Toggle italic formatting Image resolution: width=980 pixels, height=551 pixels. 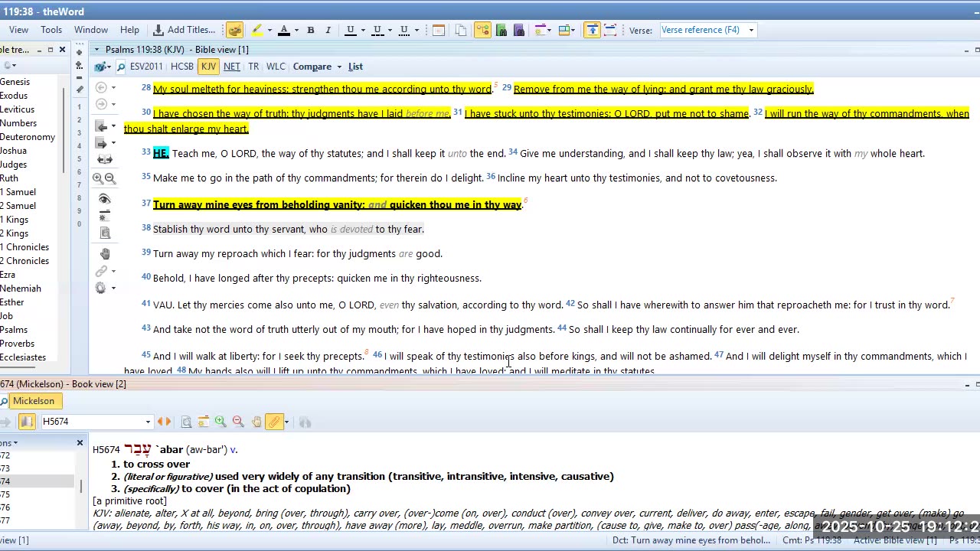coord(328,30)
